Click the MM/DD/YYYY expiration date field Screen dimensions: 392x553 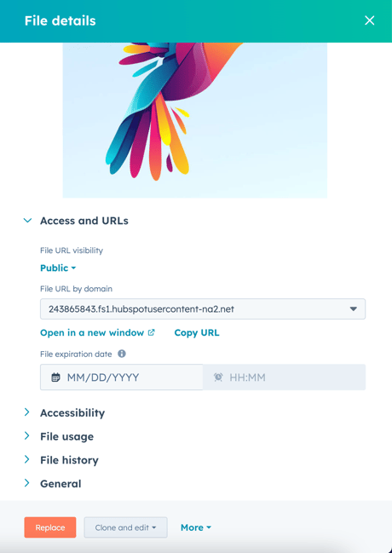pyautogui.click(x=122, y=377)
